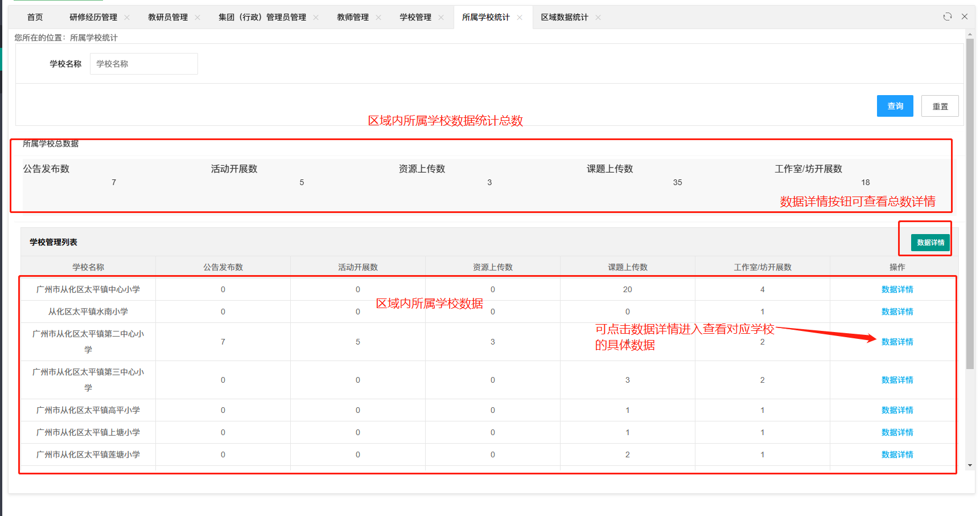Click school name 广州市从化区太平镇第三中心小学
Screen dimensions: 980x516
(88, 380)
